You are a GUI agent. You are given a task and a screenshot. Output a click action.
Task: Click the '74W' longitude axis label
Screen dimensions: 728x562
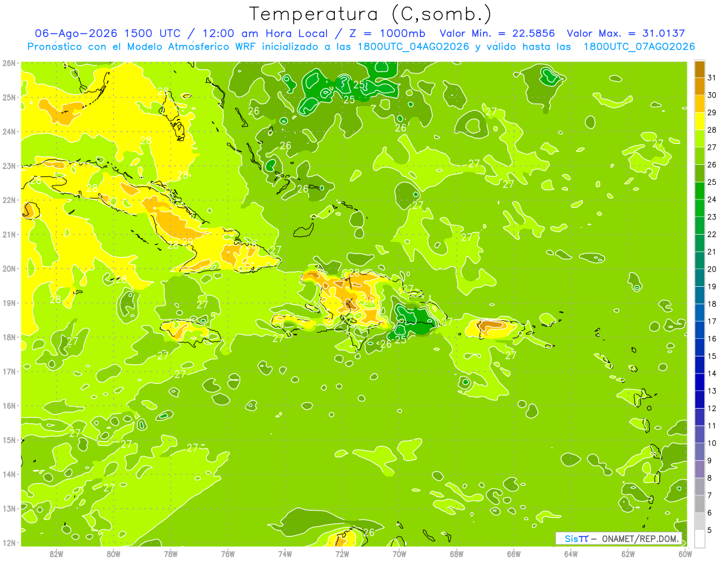[285, 554]
